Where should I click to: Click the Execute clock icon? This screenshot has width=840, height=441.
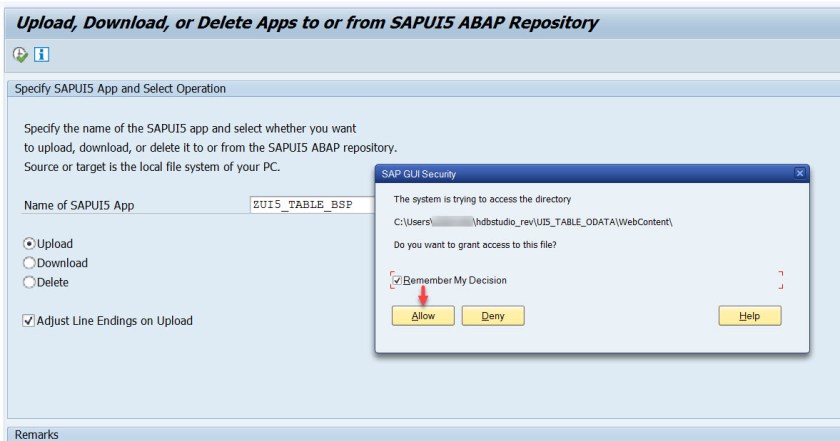(20, 55)
